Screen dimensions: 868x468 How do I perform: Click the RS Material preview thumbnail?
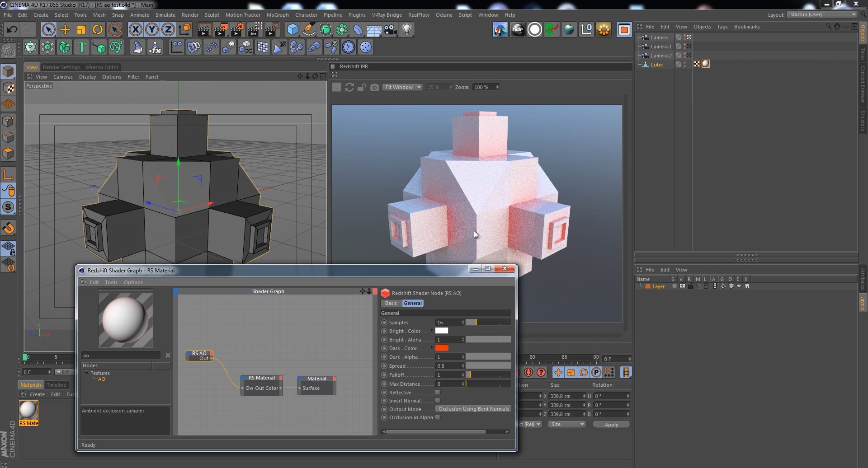point(125,319)
